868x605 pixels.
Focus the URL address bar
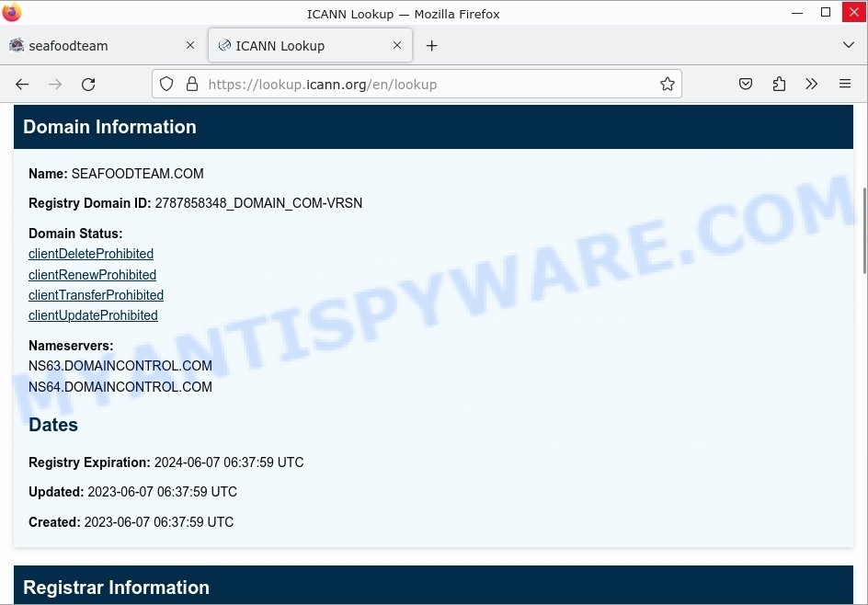click(417, 85)
